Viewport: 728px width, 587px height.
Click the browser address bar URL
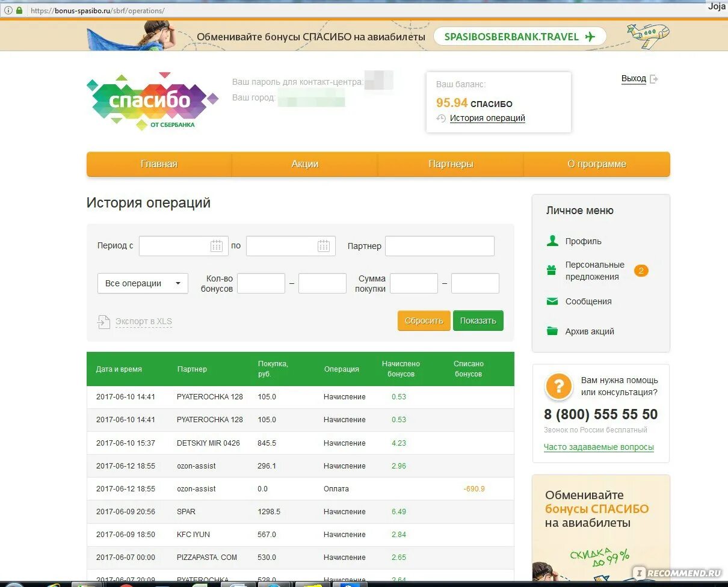[x=97, y=11]
